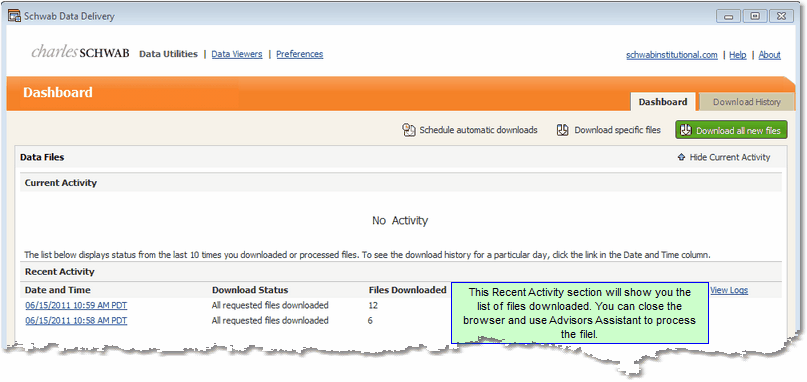The image size is (807, 382).
Task: Click the files downloaded value 6
Action: pos(371,321)
